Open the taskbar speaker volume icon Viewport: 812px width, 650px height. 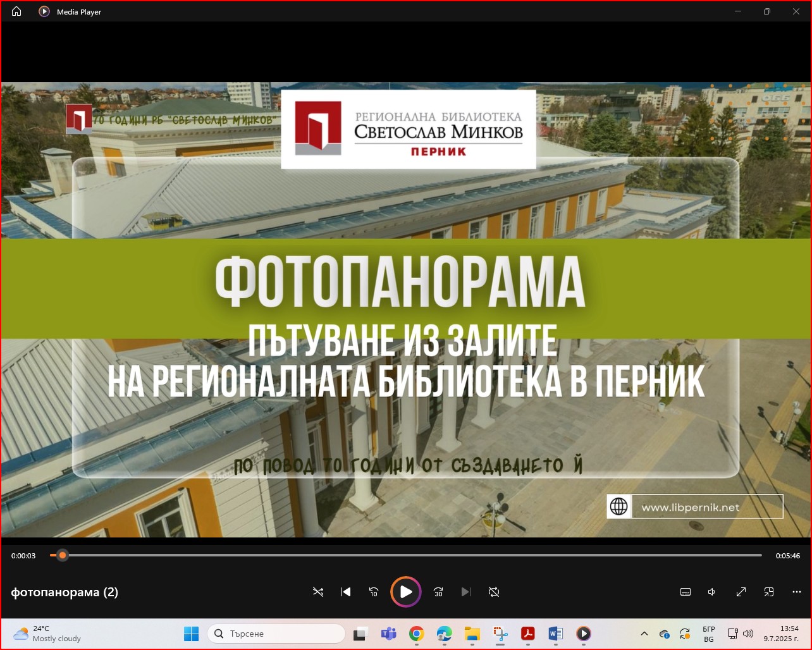coord(748,634)
